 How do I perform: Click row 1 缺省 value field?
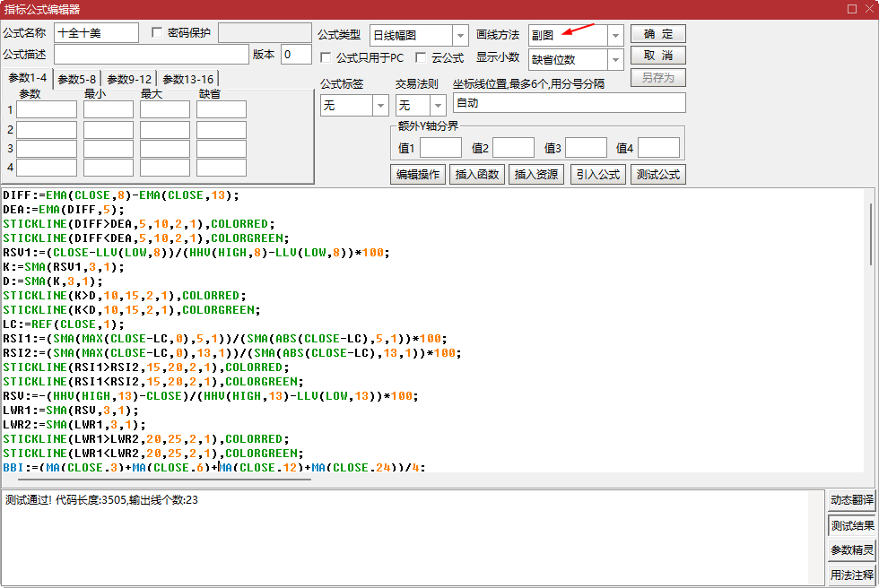pos(222,109)
